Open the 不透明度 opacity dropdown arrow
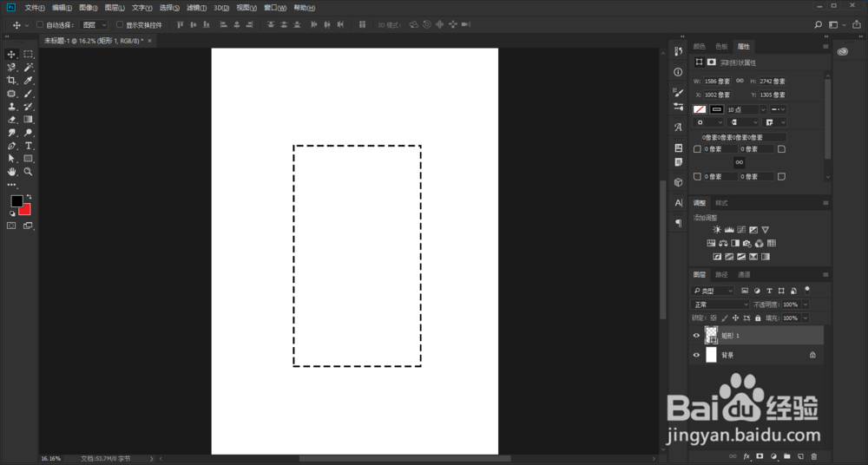Viewport: 868px width, 465px height. [806, 305]
